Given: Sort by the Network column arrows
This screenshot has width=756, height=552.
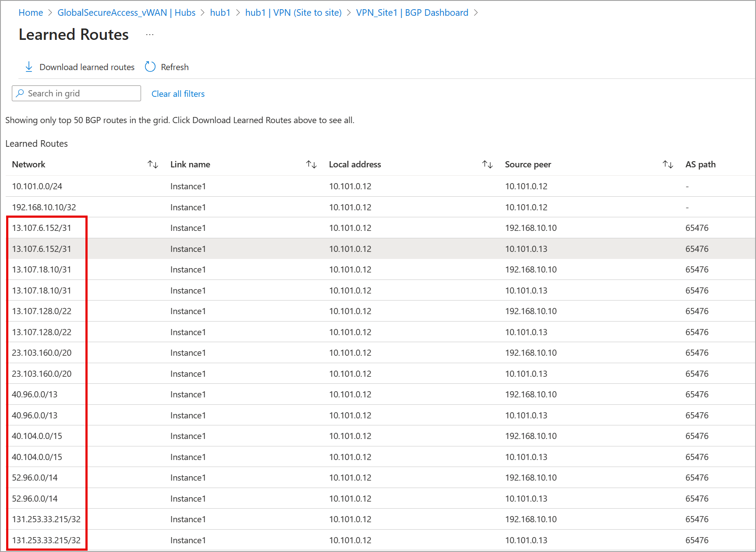Looking at the screenshot, I should [153, 164].
